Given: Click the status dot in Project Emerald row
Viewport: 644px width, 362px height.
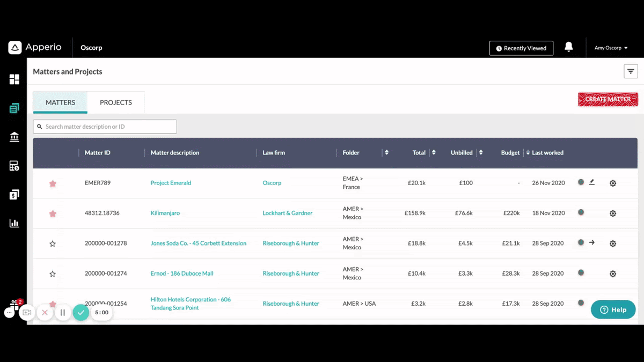Looking at the screenshot, I should pyautogui.click(x=581, y=182).
